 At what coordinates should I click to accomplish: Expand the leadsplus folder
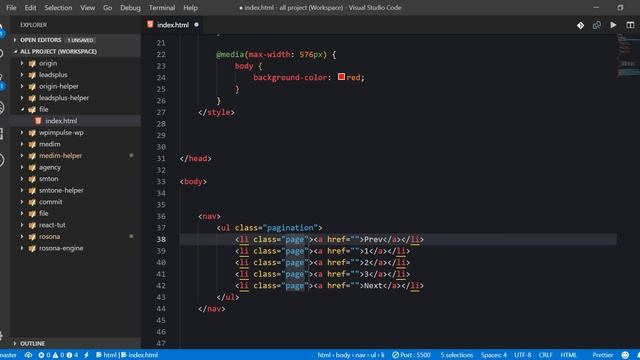click(22, 75)
